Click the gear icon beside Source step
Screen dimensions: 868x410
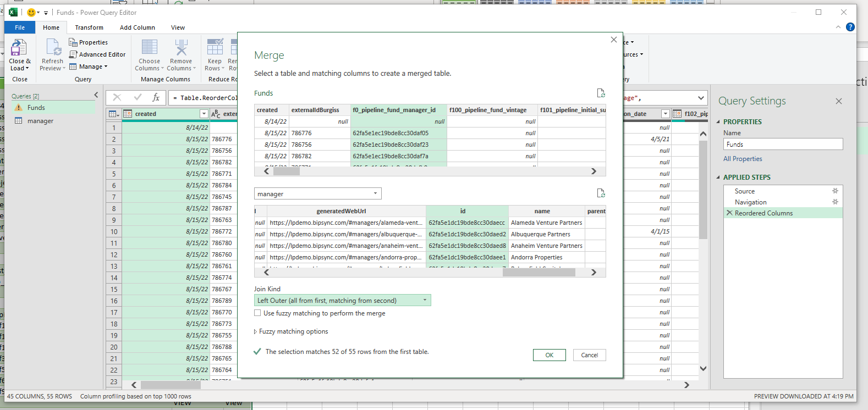(x=835, y=191)
